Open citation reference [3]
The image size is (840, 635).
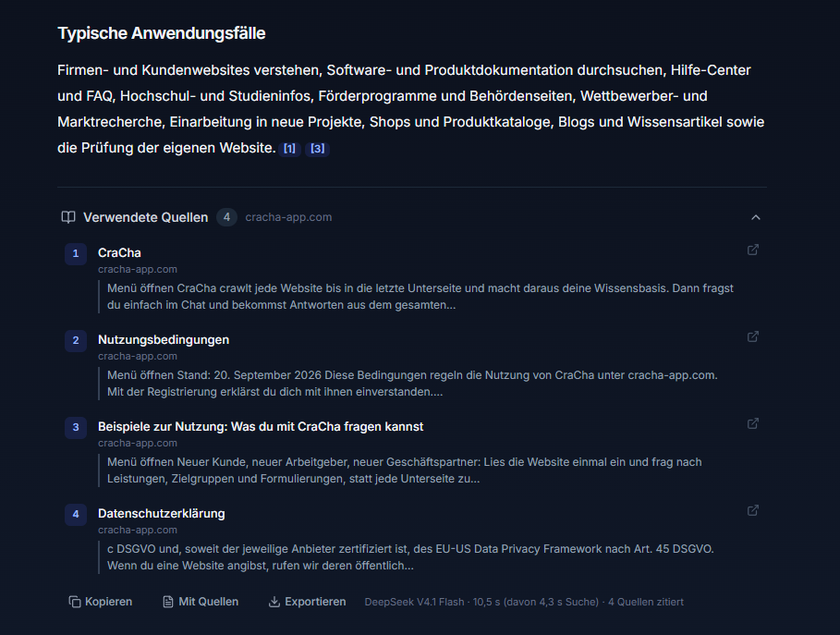pyautogui.click(x=318, y=149)
